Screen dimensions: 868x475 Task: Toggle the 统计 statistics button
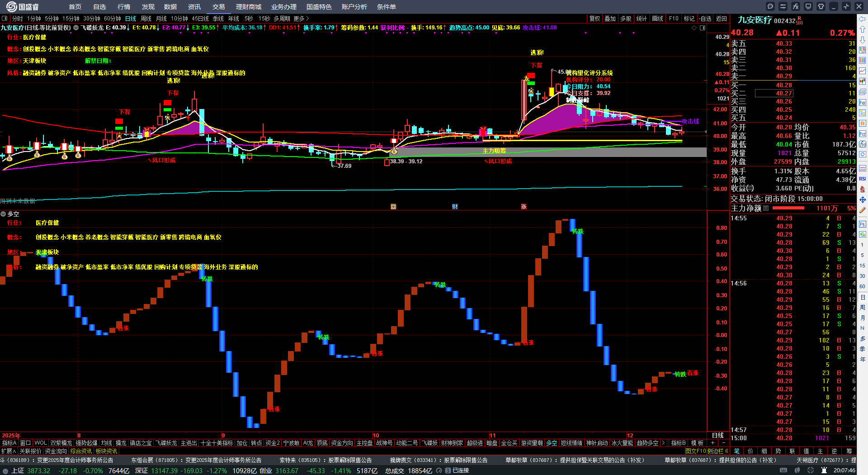tap(642, 19)
